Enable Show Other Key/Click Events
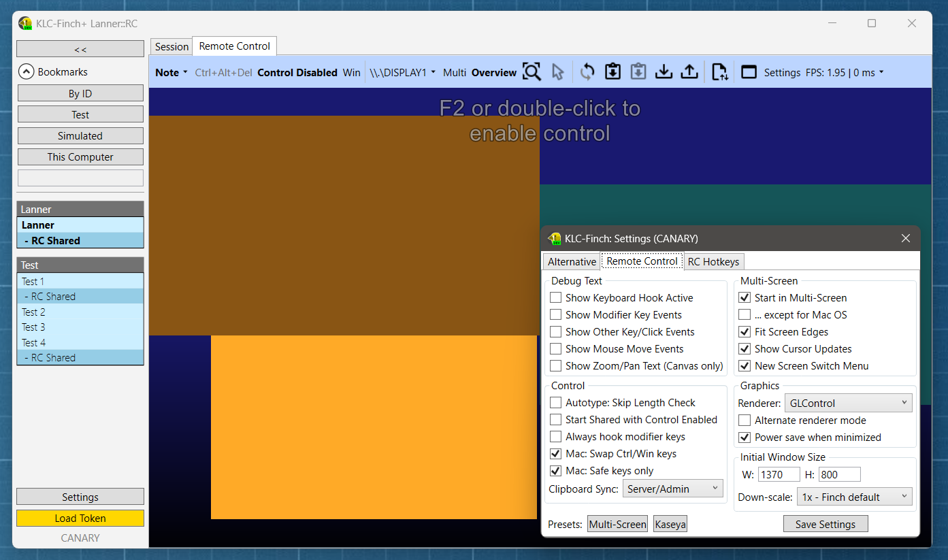This screenshot has height=560, width=948. (556, 331)
